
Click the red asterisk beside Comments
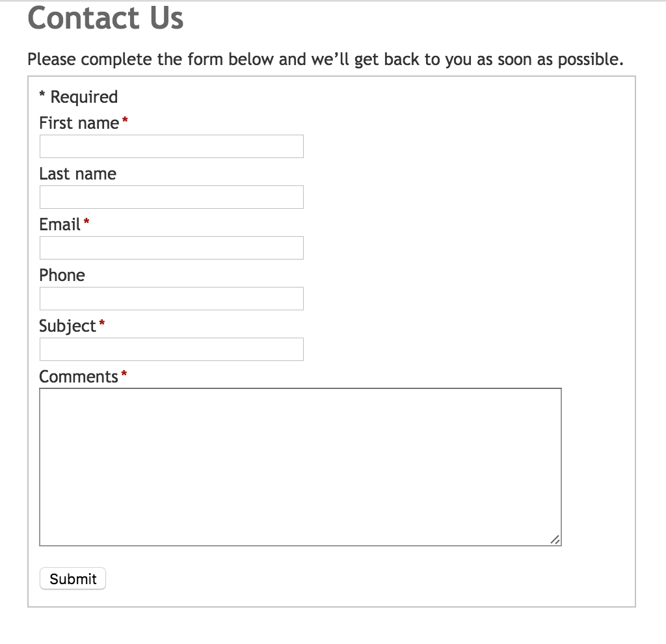click(x=124, y=373)
